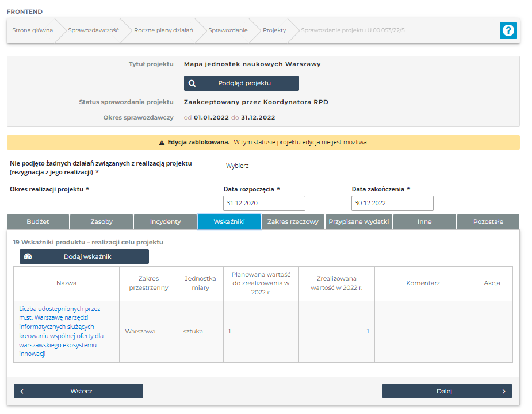Click the gauge icon on Dodaj wskaźnik
This screenshot has height=414, width=532.
(28, 256)
